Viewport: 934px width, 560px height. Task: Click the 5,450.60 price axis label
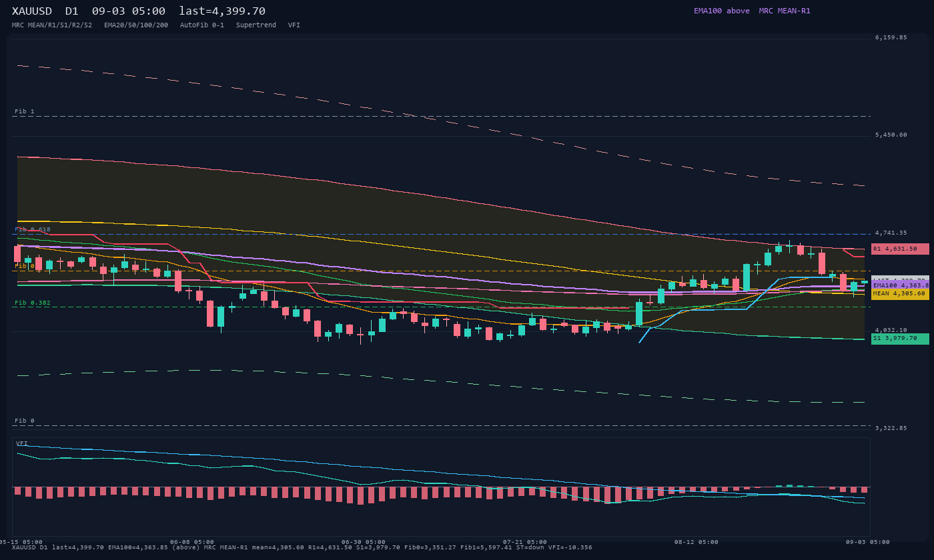point(891,135)
